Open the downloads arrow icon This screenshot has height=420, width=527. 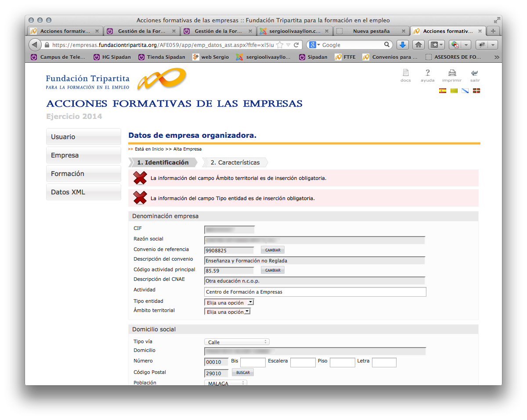pos(403,45)
